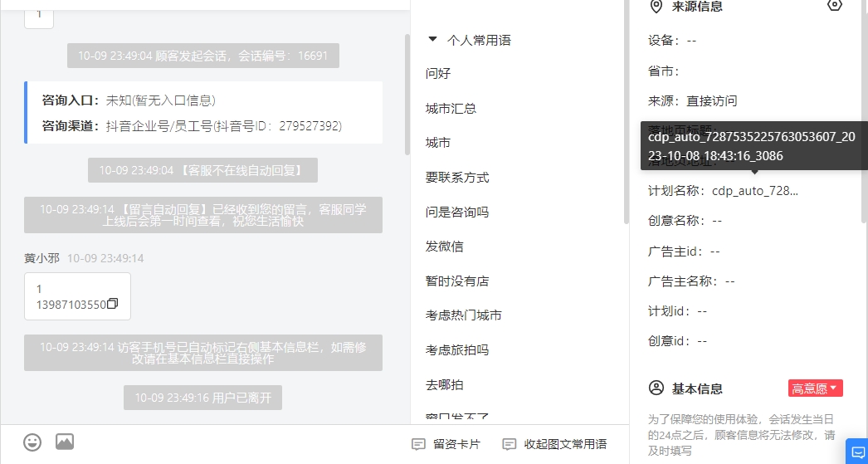
Task: Copy phone number 13987103550
Action: [112, 304]
